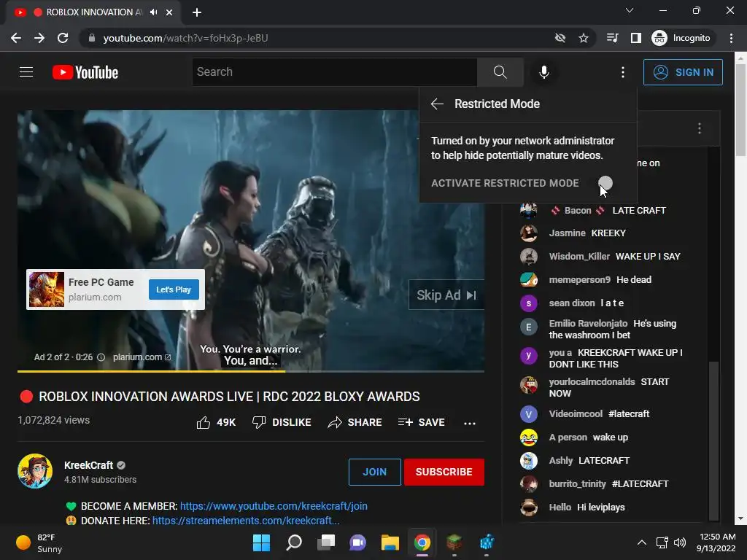
Task: Click the live chat scrollbar
Action: pyautogui.click(x=713, y=440)
